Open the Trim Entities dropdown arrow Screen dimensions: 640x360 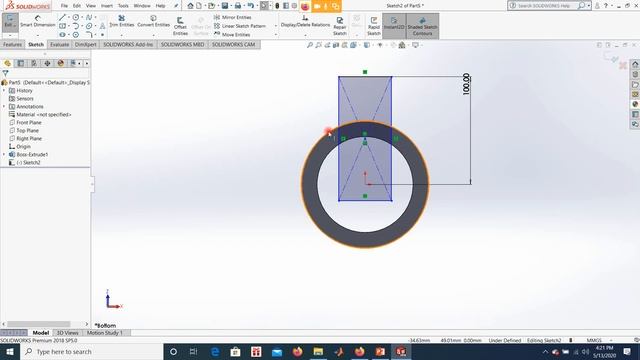coord(122,35)
